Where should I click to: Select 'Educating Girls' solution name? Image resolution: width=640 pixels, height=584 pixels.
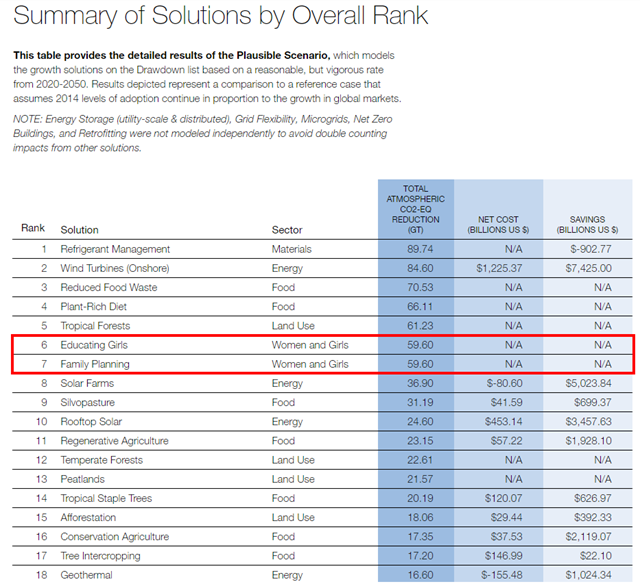click(94, 345)
